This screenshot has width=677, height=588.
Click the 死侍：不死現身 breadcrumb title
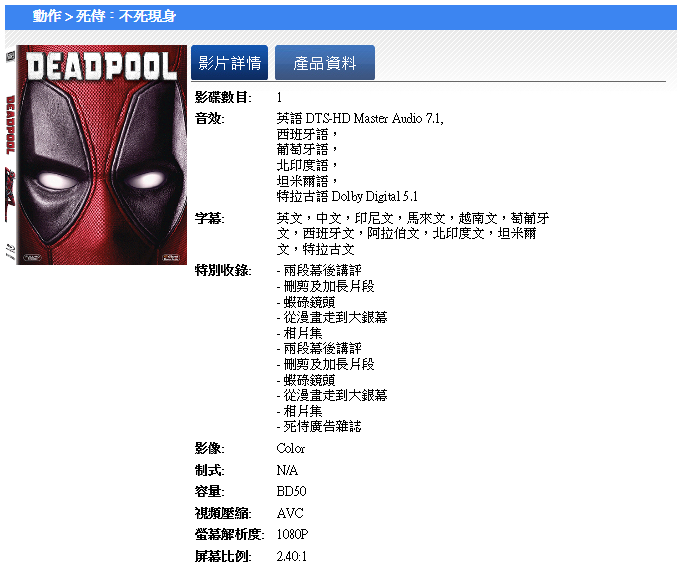tap(126, 16)
